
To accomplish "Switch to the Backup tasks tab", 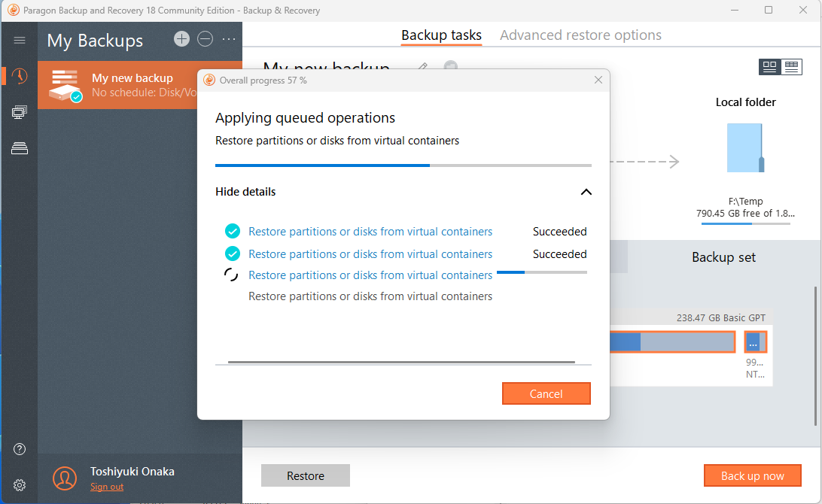I will pyautogui.click(x=441, y=35).
